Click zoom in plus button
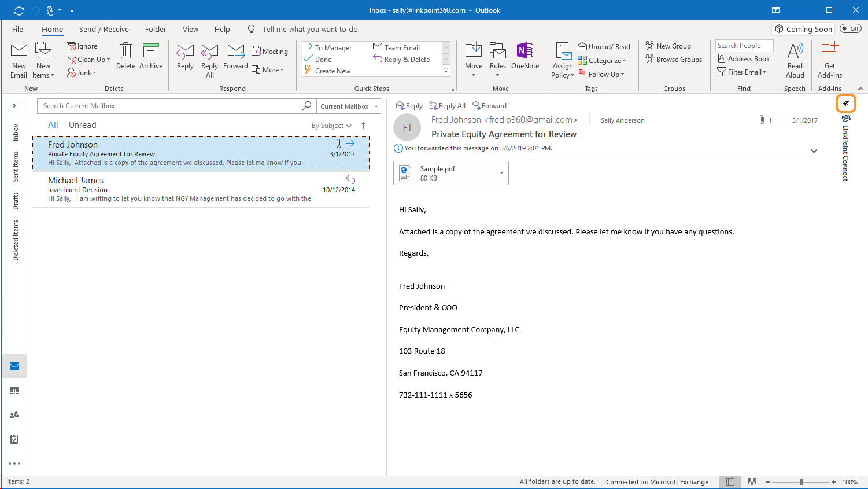This screenshot has height=489, width=868. tap(834, 481)
